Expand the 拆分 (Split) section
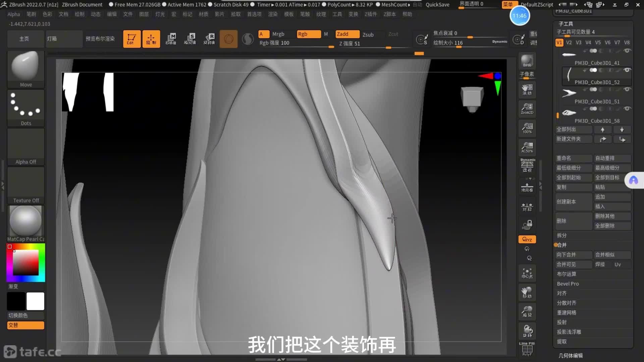Screen dimensions: 644x362 click(562, 235)
